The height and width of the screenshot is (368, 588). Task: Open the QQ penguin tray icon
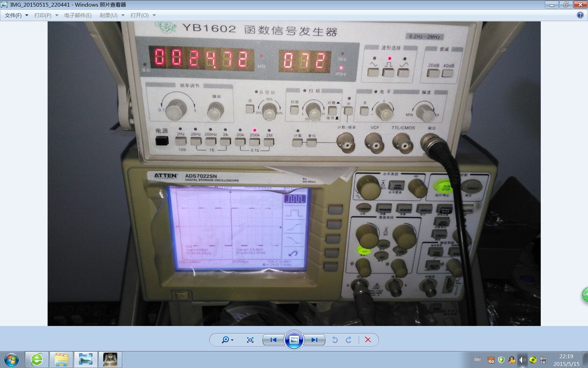(x=512, y=360)
